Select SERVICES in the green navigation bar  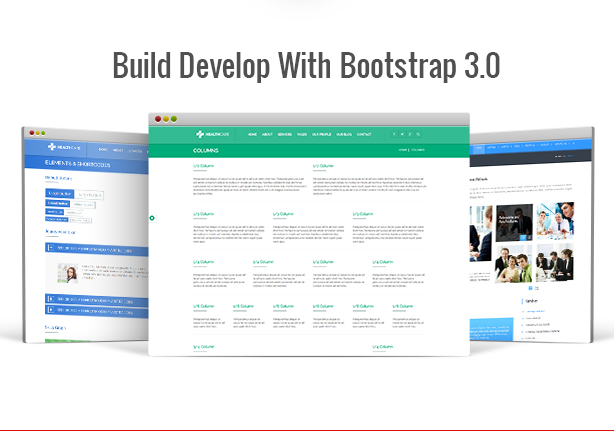[x=284, y=133]
